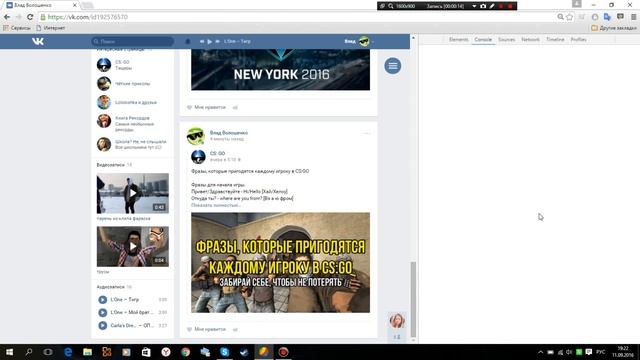640x360 pixels.
Task: Click the translate extension icon
Action: point(607,17)
